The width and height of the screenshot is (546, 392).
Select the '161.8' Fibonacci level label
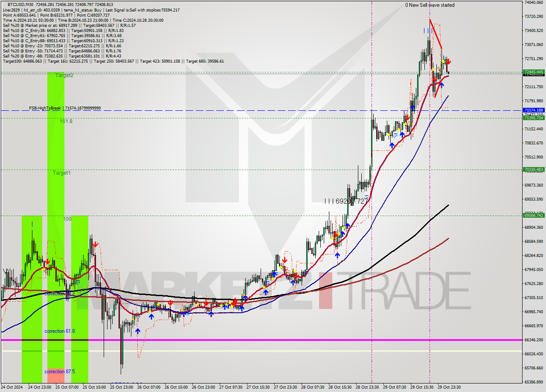(66, 121)
